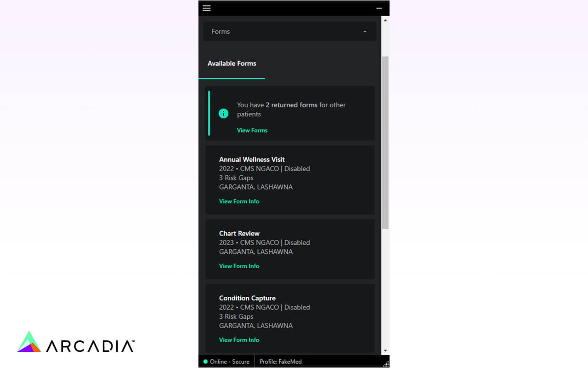588x368 pixels.
Task: Click patient name under Chart Review
Action: tap(256, 252)
